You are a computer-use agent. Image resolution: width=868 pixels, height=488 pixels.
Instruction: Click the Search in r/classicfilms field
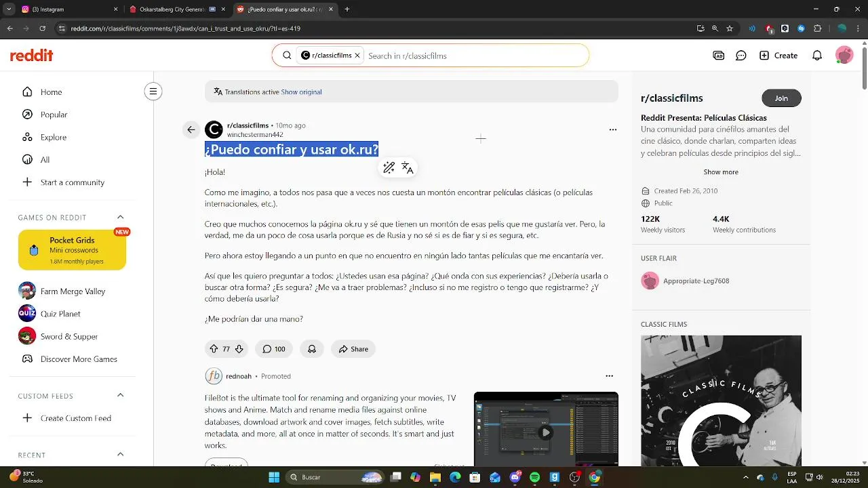[x=475, y=56]
